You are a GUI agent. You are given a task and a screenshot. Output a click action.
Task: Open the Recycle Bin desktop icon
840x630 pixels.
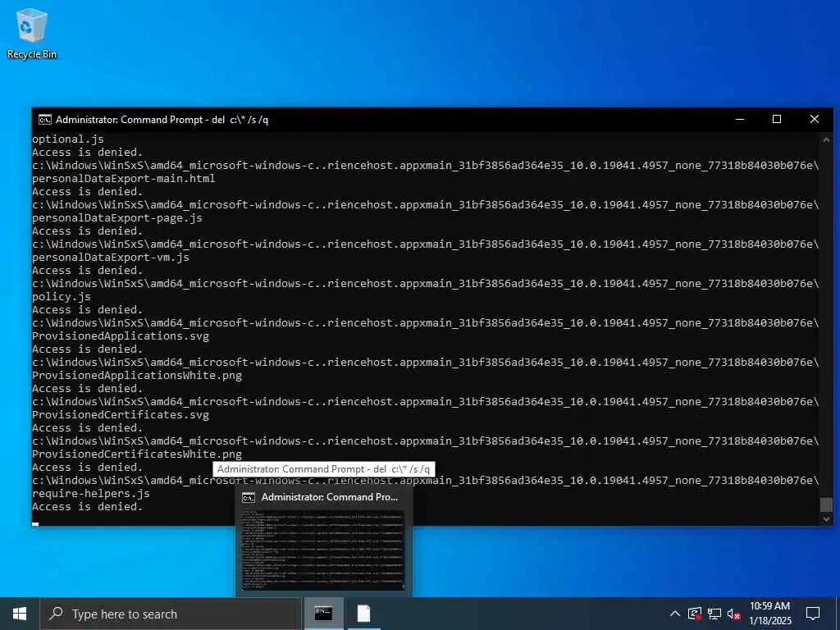coord(32,33)
